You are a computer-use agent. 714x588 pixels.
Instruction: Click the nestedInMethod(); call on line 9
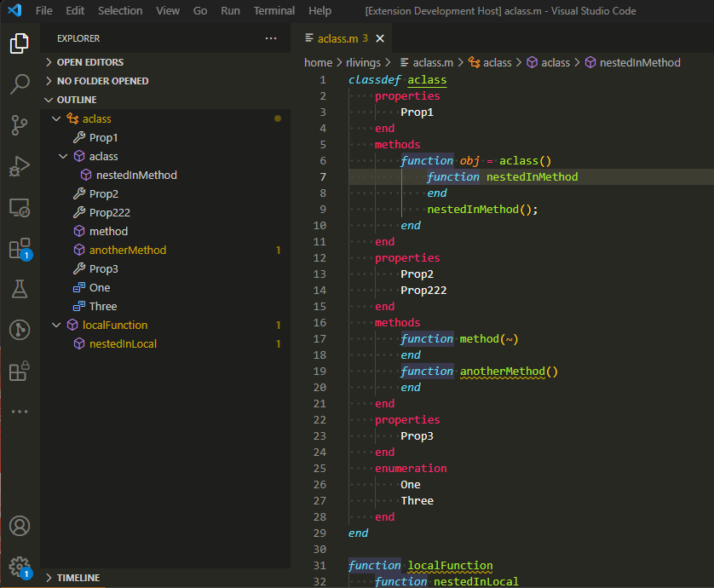[x=482, y=209]
